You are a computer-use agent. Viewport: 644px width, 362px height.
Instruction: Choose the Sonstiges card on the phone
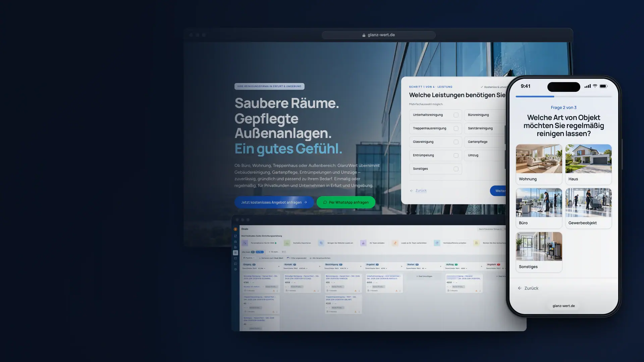[x=539, y=252]
